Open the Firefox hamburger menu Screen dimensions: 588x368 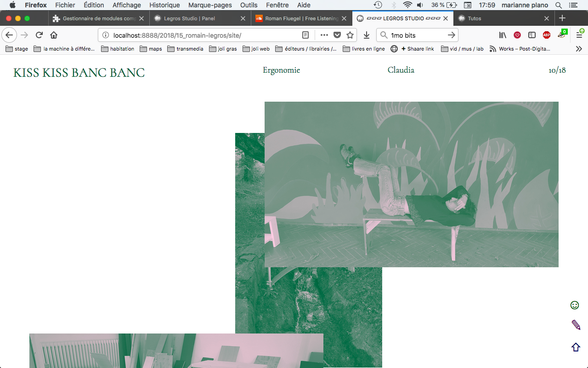pos(579,35)
